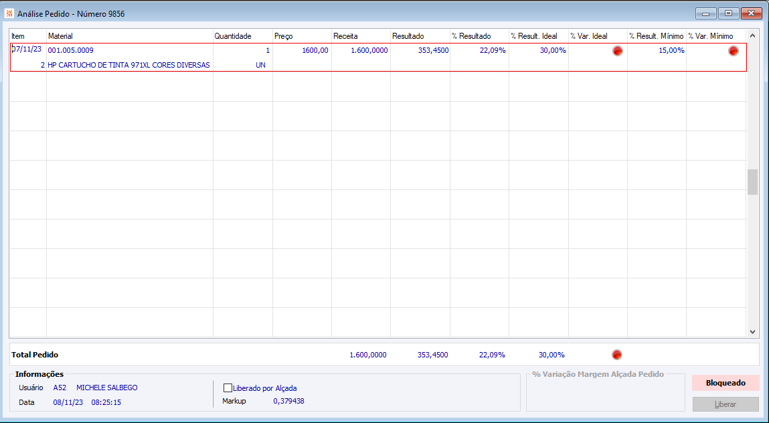
Task: Click the red indicator in % Var. Ideal column
Action: [x=617, y=50]
